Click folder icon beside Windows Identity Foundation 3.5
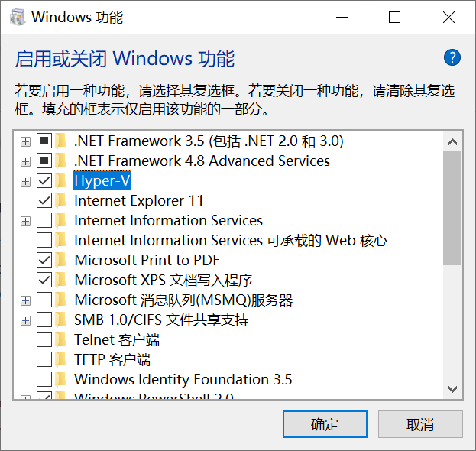This screenshot has height=451, width=476. [x=62, y=380]
